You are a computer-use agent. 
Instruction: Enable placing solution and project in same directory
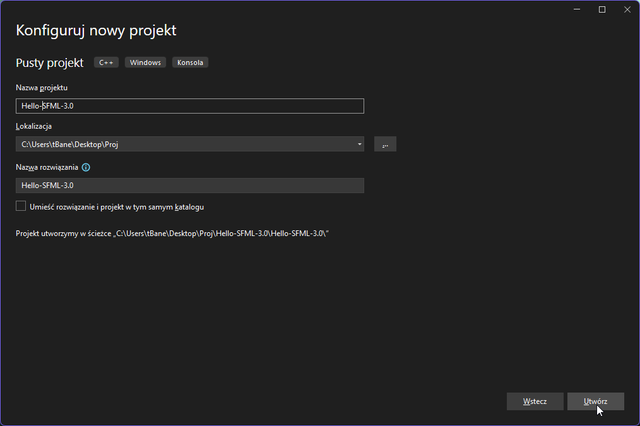pyautogui.click(x=21, y=206)
